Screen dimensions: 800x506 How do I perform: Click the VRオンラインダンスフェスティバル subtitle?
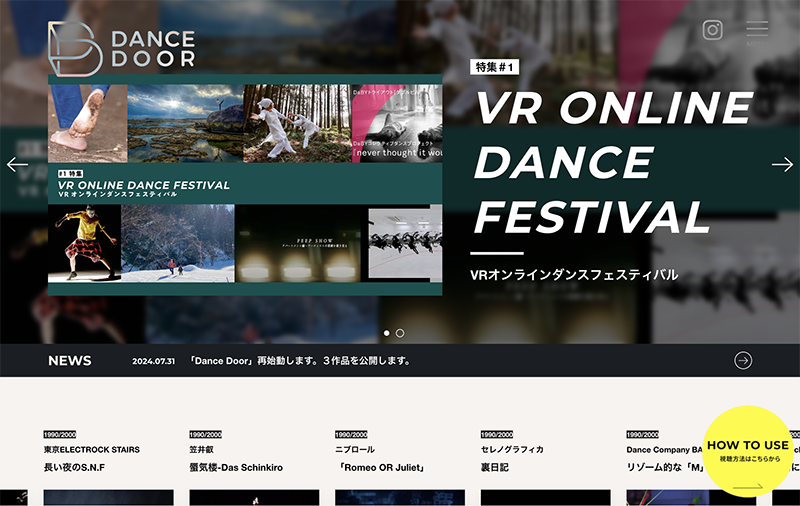[573, 275]
